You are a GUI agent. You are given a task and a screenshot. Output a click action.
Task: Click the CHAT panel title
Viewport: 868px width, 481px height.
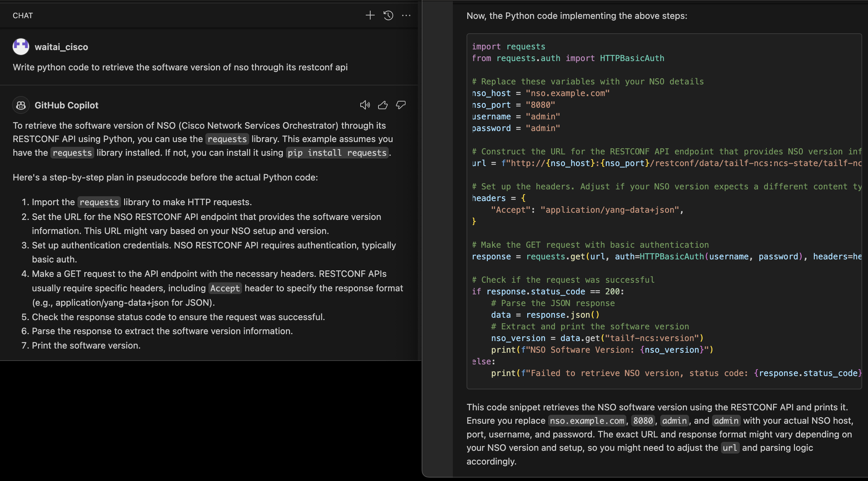coord(23,15)
